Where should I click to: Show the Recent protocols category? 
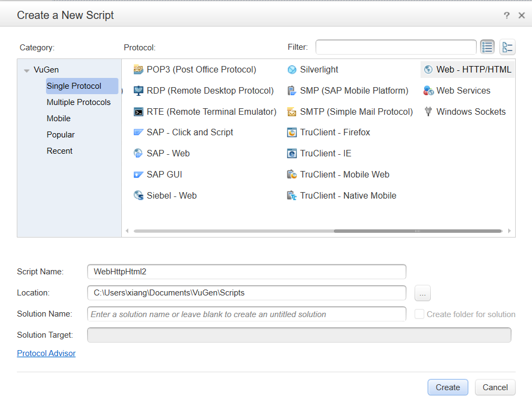[x=60, y=151]
